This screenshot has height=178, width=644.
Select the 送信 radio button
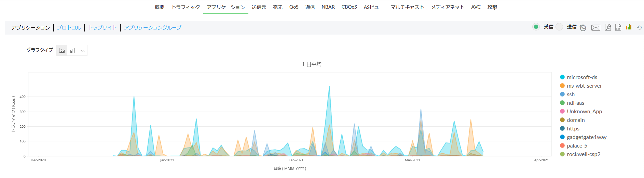click(x=559, y=27)
